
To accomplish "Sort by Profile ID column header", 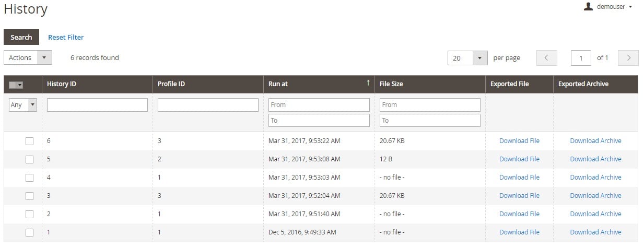I will tap(208, 84).
